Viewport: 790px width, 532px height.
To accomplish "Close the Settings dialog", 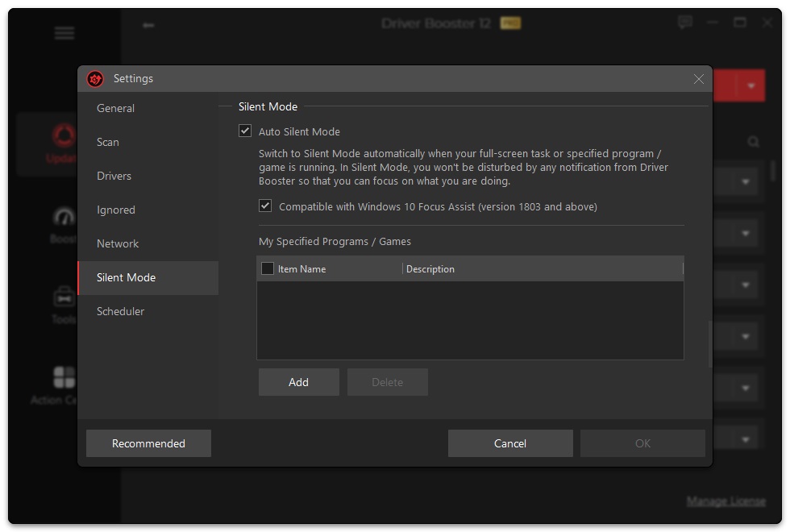I will [698, 79].
